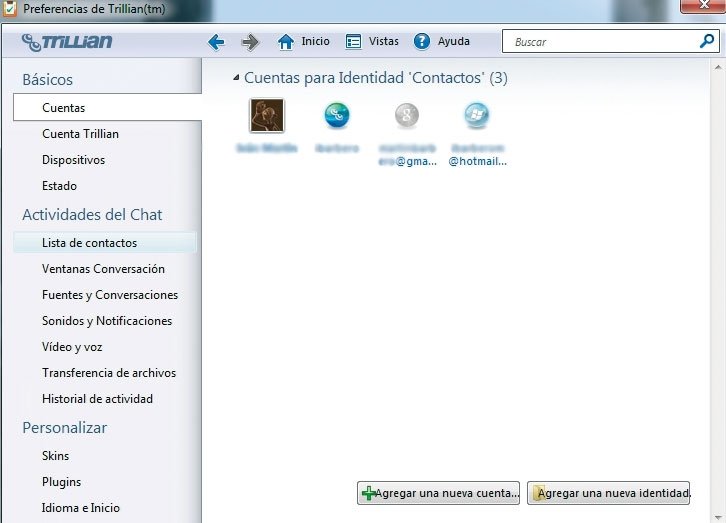Screen dimensions: 726x523
Task: Select the Trillian globe account icon
Action: [x=337, y=115]
